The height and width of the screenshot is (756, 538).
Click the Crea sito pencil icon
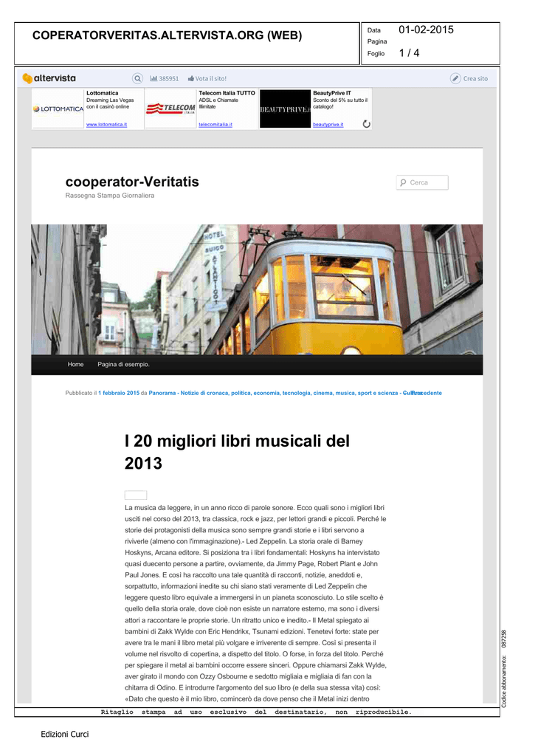pyautogui.click(x=455, y=78)
